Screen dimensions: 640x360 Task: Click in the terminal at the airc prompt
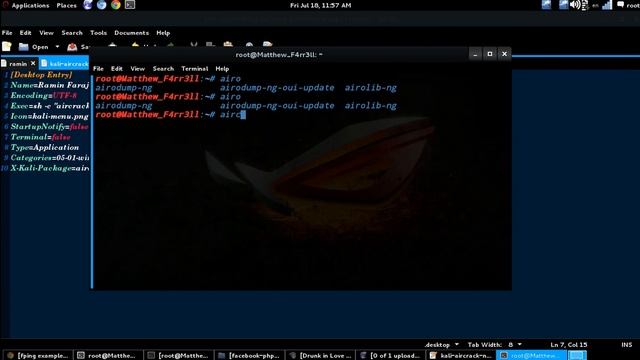[233, 115]
